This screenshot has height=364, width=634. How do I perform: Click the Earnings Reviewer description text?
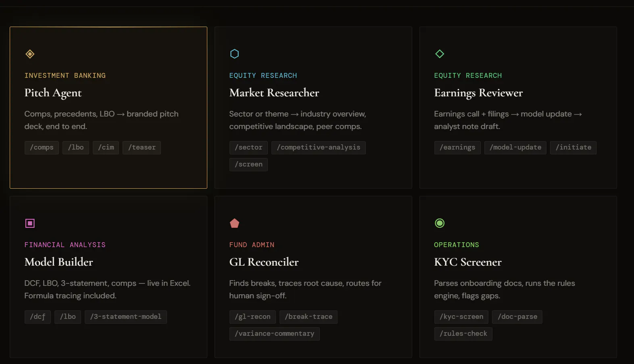click(508, 120)
